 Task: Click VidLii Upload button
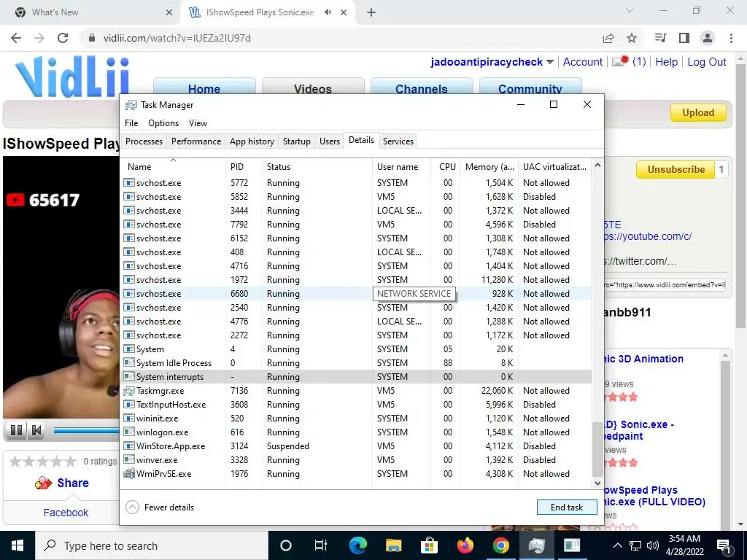pyautogui.click(x=698, y=113)
